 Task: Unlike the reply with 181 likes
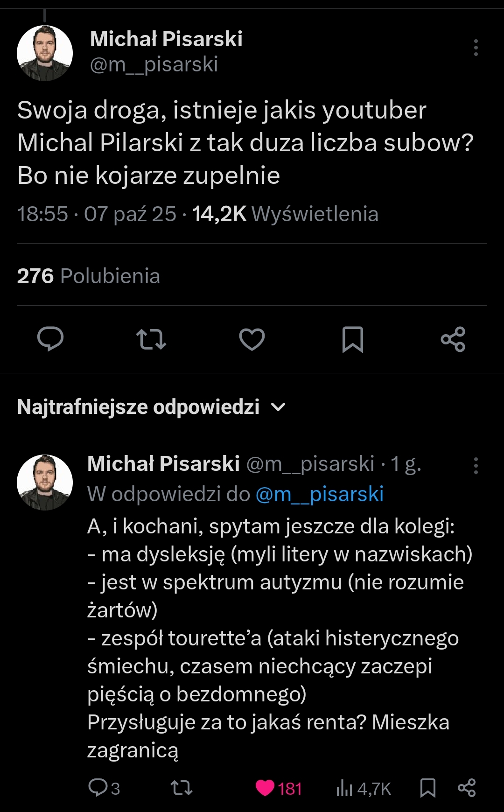[266, 788]
